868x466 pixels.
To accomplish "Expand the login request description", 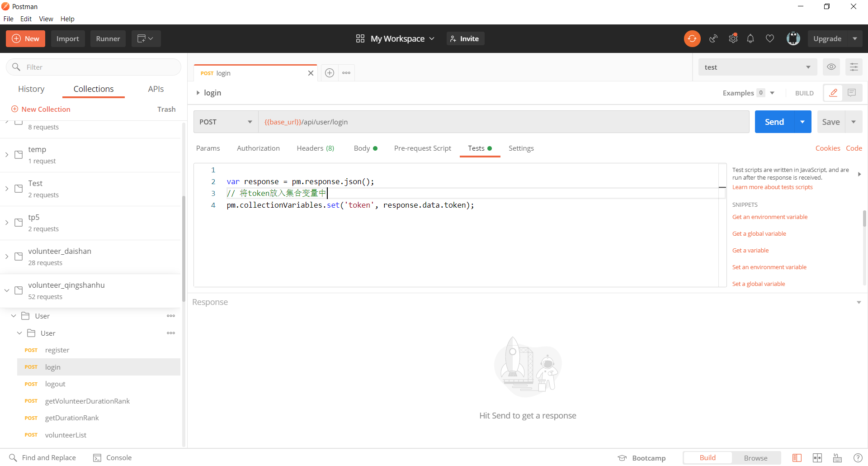I will (x=198, y=93).
